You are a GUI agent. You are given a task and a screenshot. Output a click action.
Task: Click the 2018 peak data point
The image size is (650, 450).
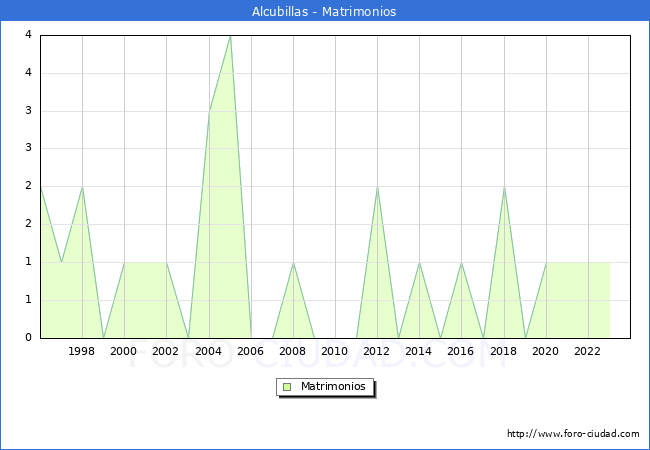(504, 187)
